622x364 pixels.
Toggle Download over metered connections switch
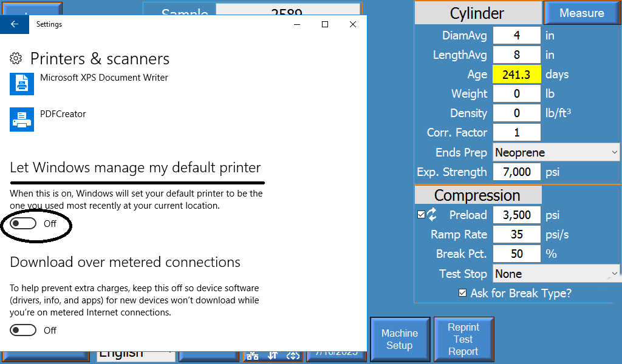tap(23, 331)
